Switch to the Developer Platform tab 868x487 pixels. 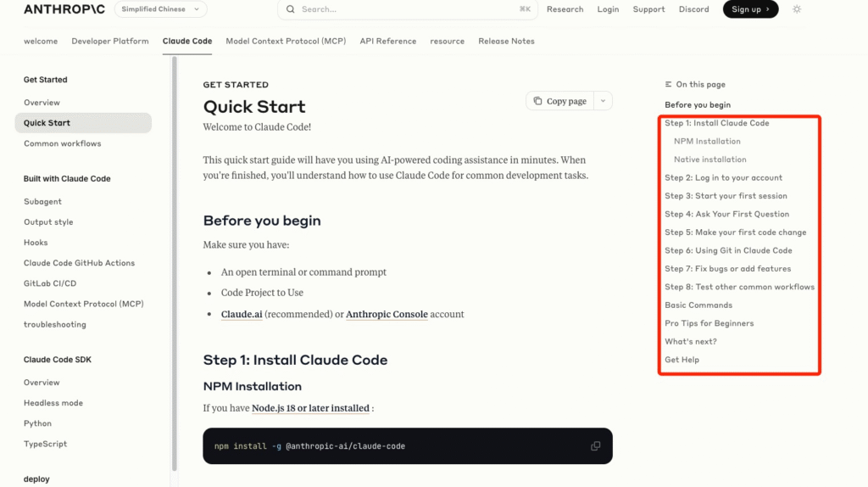tap(110, 41)
